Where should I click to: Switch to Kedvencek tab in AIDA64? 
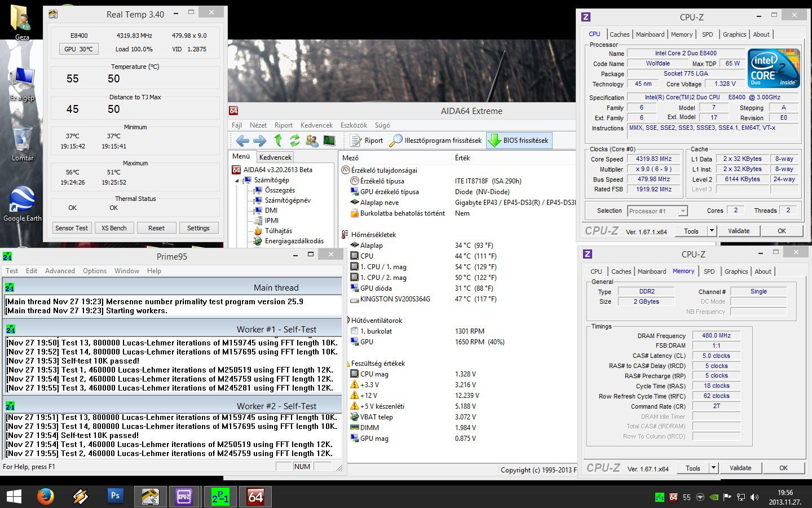click(275, 157)
